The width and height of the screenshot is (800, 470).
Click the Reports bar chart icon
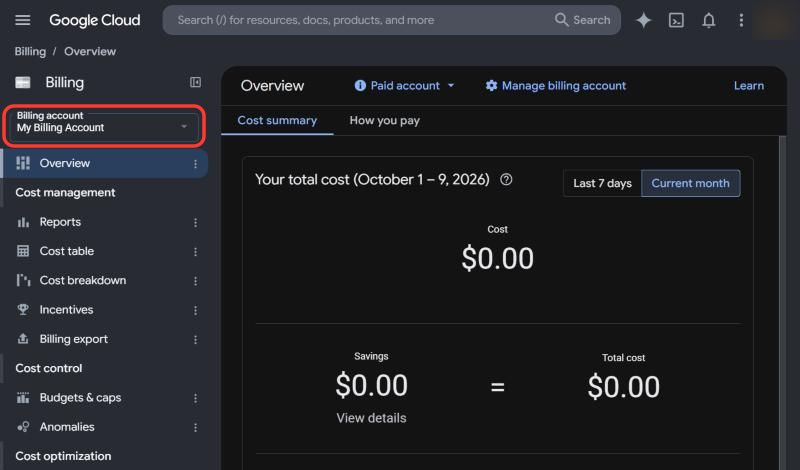[x=23, y=222]
